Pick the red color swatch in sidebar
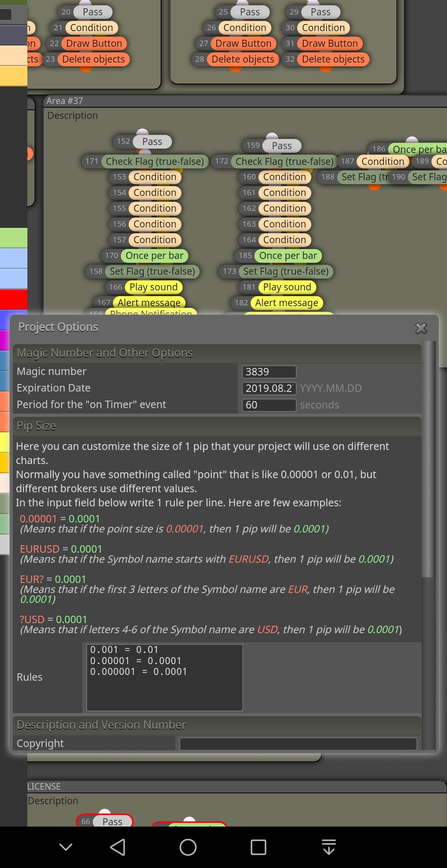The image size is (447, 868). pos(13,299)
